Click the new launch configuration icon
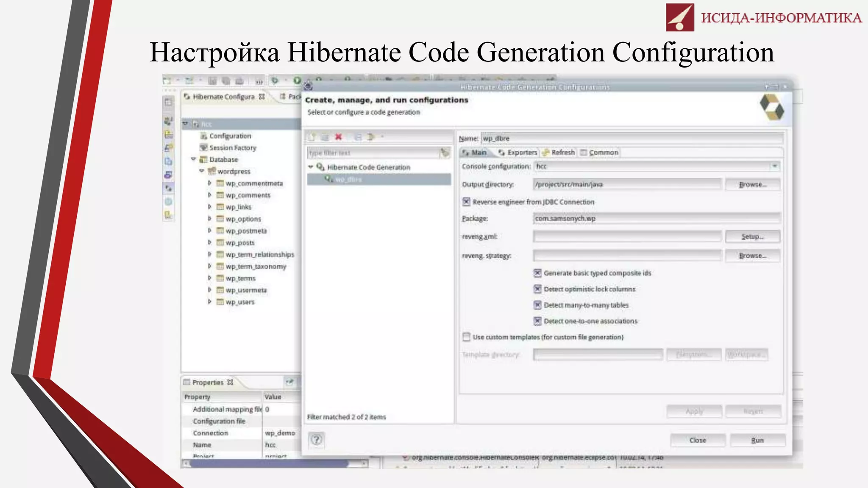The height and width of the screenshot is (488, 868). 312,137
